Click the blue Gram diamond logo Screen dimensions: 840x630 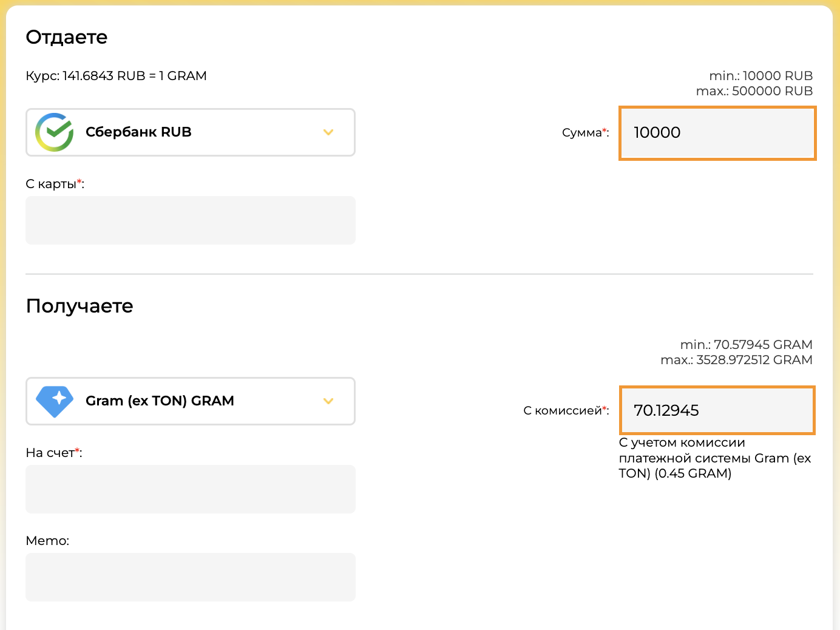(x=55, y=401)
